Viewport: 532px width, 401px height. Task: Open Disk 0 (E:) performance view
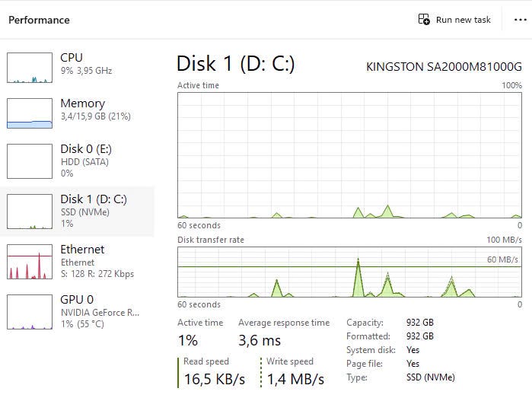pyautogui.click(x=77, y=161)
